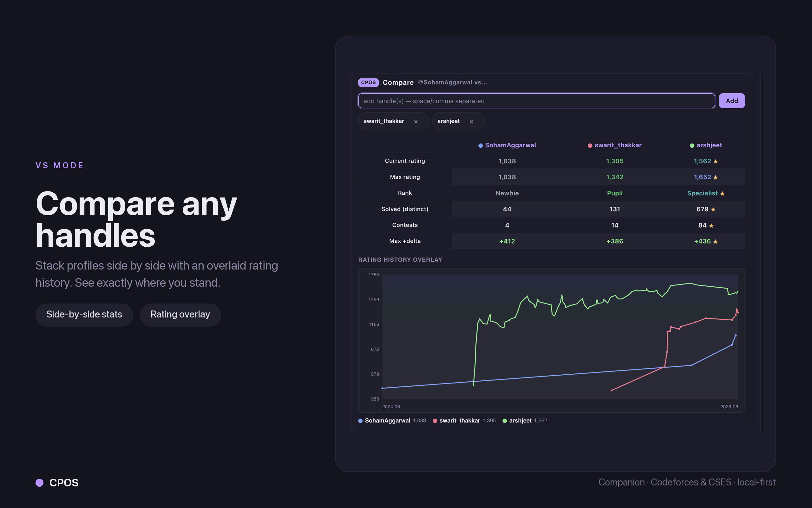Select the Current rating row label
This screenshot has height=508, width=812.
point(405,161)
